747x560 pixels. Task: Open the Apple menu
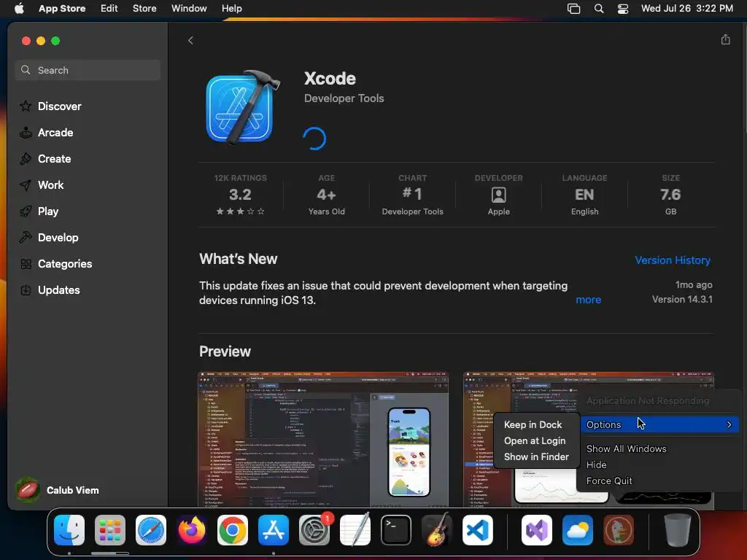coord(19,8)
